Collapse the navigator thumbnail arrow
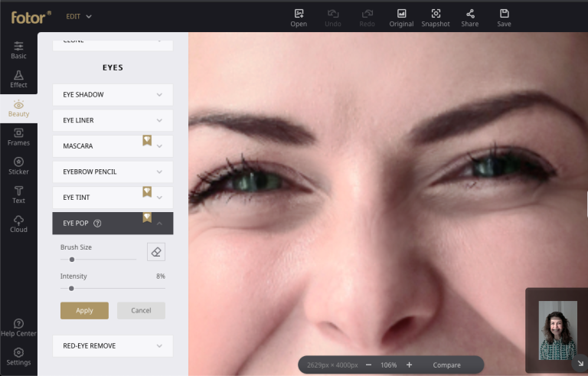Viewport: 588px width, 376px height. tap(580, 363)
